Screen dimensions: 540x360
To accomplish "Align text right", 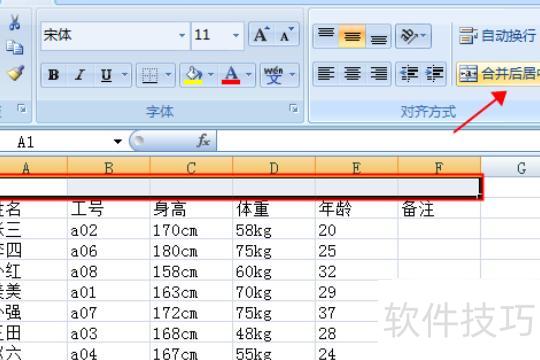I will (x=378, y=73).
